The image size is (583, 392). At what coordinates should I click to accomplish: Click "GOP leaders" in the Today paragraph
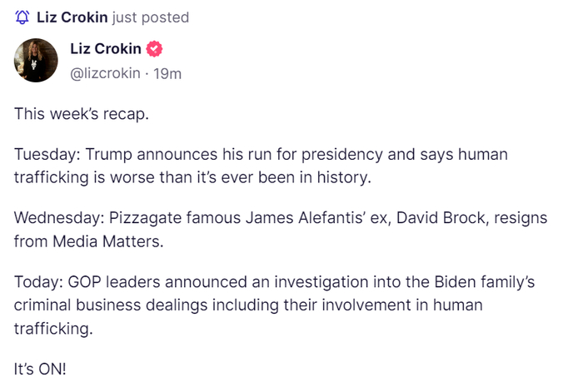[112, 282]
